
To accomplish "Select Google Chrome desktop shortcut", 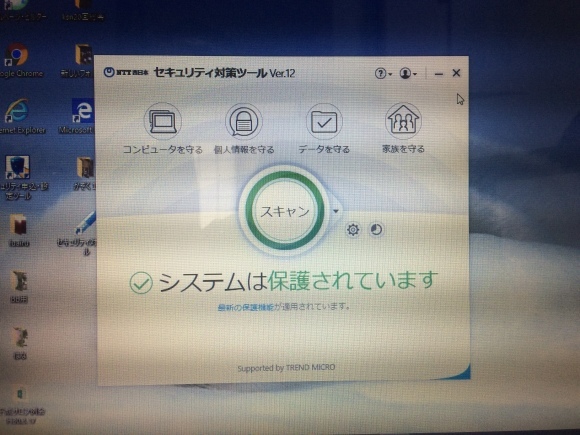I will pyautogui.click(x=18, y=61).
